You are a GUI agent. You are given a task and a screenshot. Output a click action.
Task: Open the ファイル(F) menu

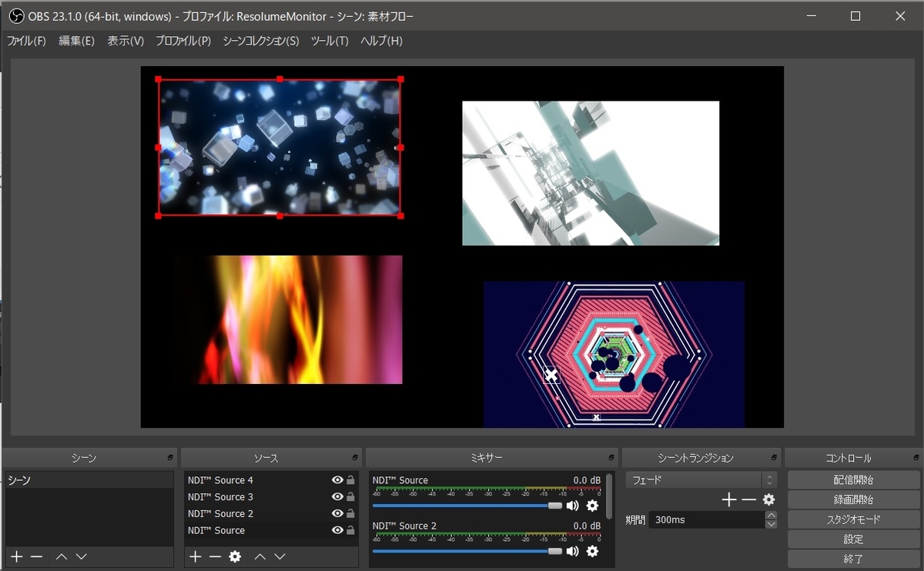coord(26,41)
